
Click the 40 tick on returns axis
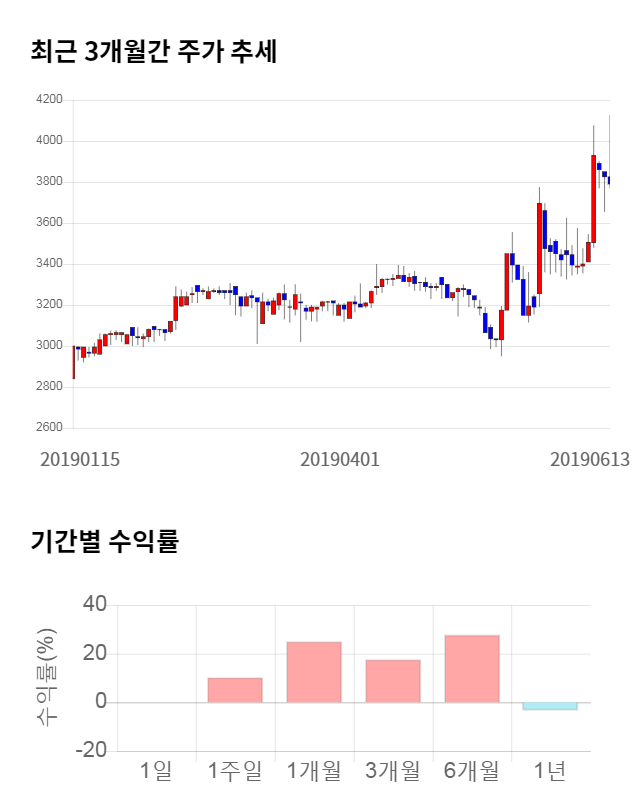[95, 605]
